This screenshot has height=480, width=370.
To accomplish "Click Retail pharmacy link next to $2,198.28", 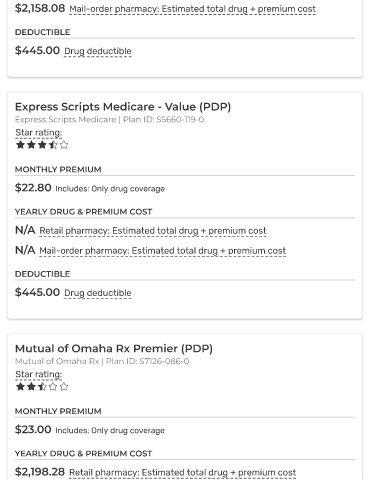I will point(182,473).
